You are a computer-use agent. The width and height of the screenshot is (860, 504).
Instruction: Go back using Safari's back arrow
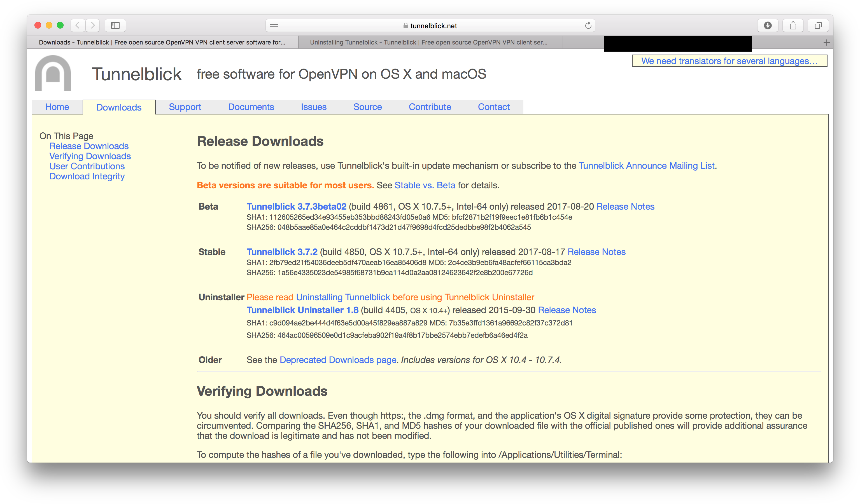(x=78, y=25)
